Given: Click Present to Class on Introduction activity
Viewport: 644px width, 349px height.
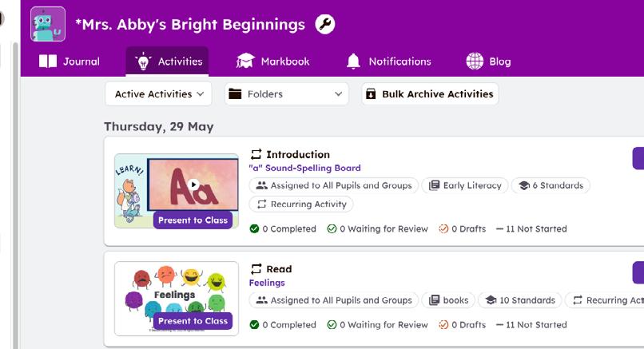Looking at the screenshot, I should pyautogui.click(x=193, y=220).
